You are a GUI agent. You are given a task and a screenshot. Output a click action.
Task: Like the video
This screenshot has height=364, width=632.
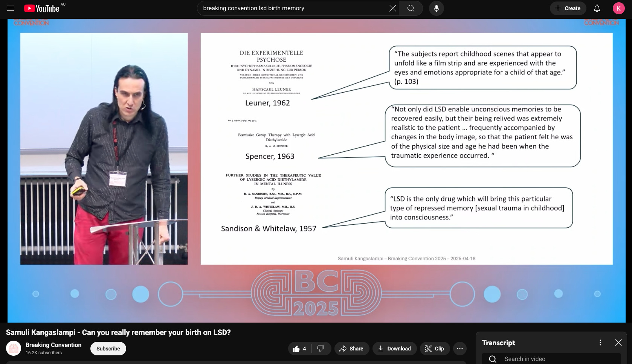[299, 349]
